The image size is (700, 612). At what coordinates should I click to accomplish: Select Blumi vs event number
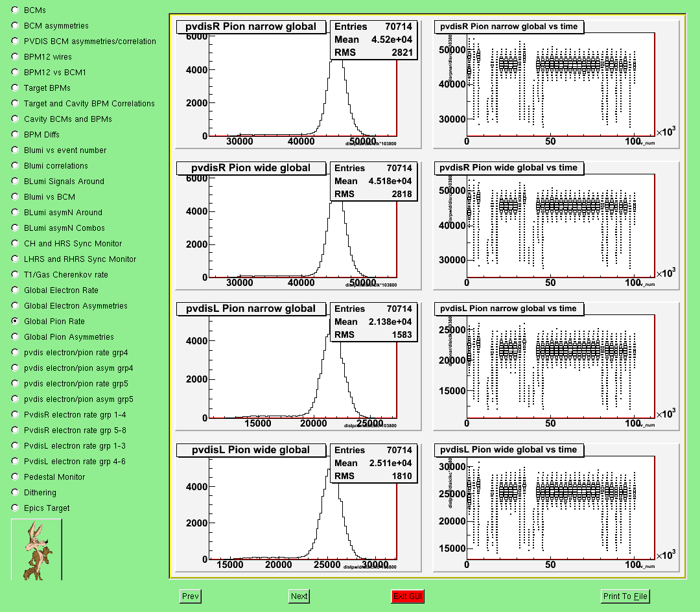tap(15, 150)
